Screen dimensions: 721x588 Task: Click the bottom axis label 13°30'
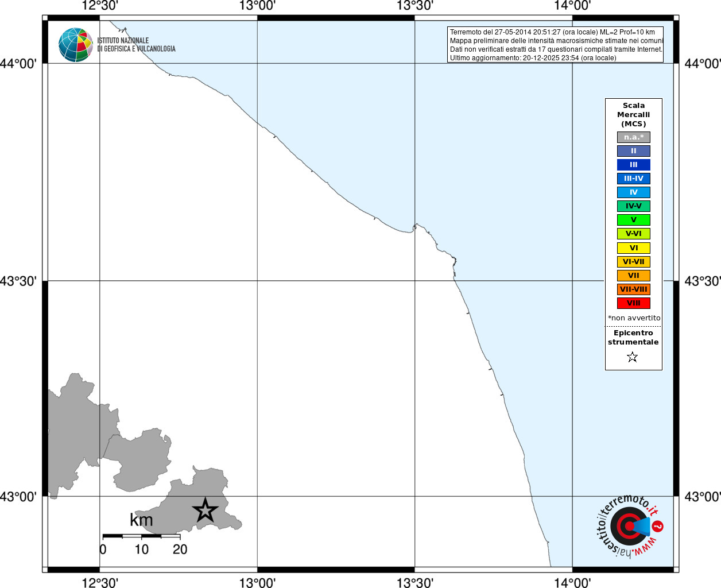(x=414, y=583)
